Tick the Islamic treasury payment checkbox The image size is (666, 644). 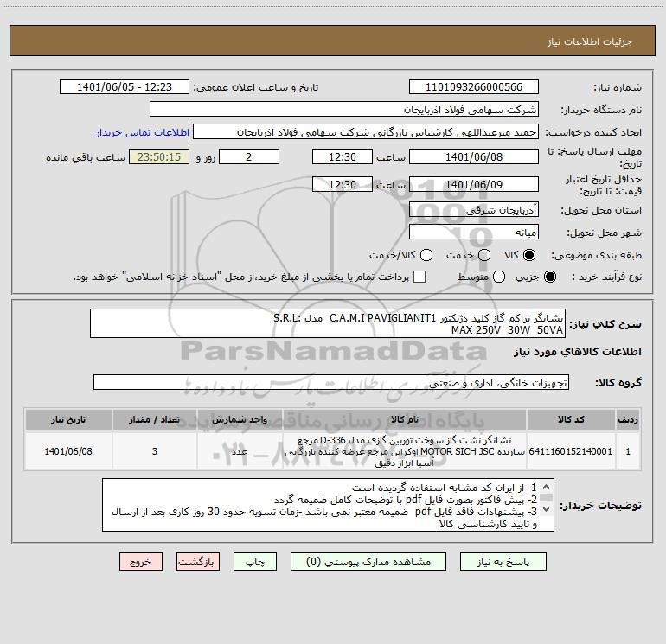coord(419,277)
